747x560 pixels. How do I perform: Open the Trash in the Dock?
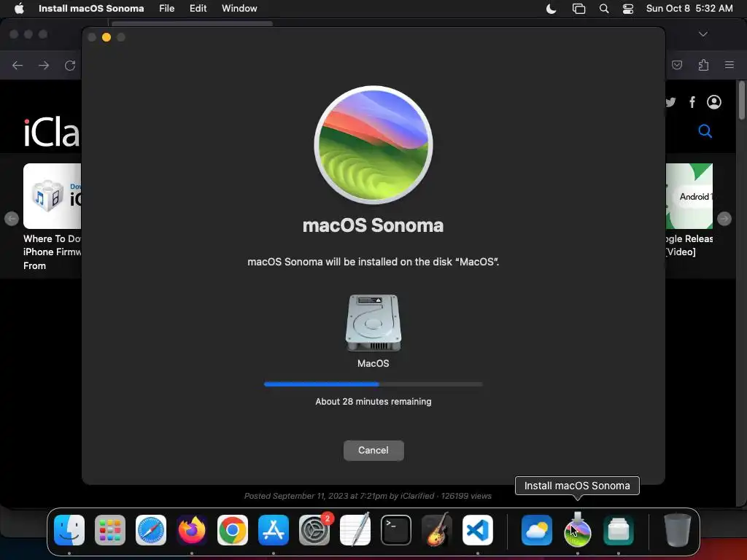(678, 530)
